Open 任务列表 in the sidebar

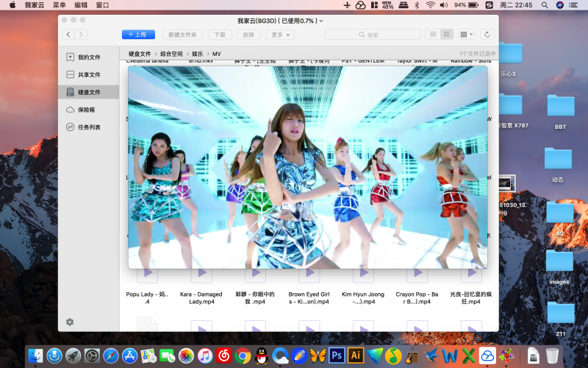pos(88,127)
